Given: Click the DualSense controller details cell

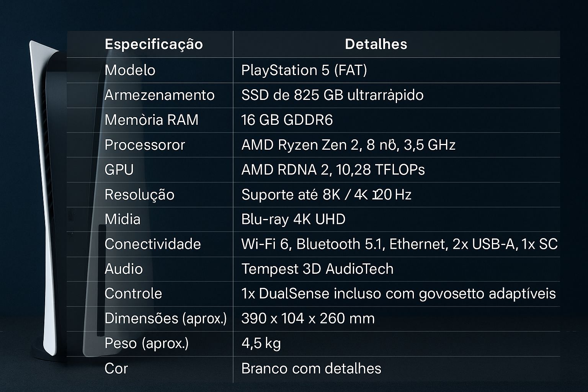Looking at the screenshot, I should [398, 294].
